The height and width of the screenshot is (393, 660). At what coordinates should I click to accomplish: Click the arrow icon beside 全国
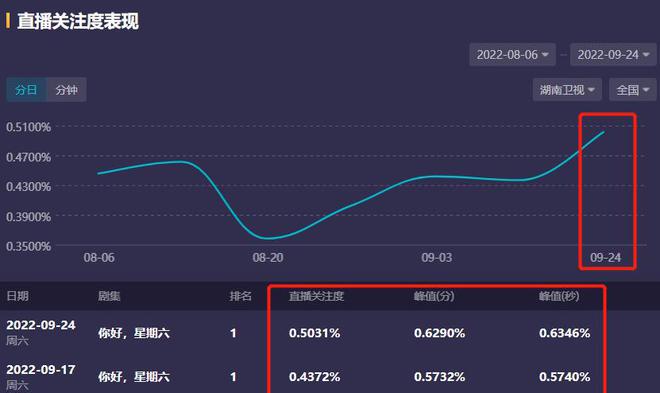tap(646, 90)
